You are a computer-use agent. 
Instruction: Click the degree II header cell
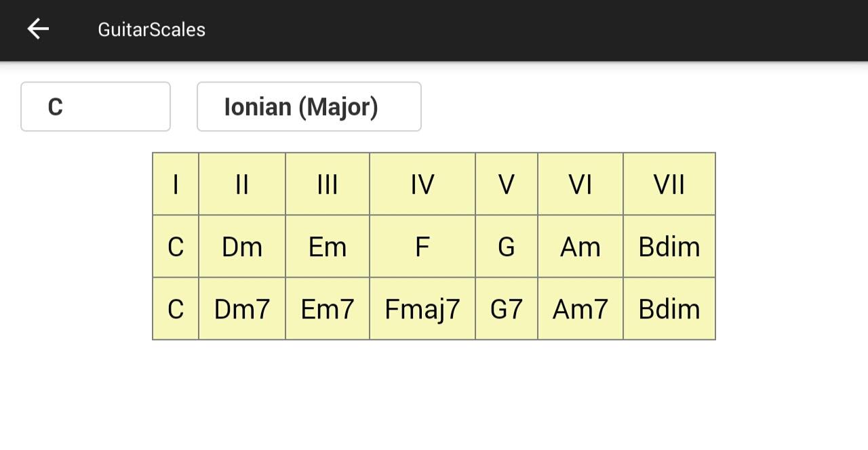point(242,184)
